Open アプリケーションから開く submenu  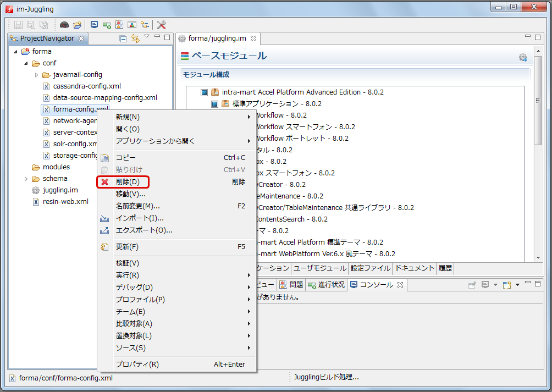(176, 141)
